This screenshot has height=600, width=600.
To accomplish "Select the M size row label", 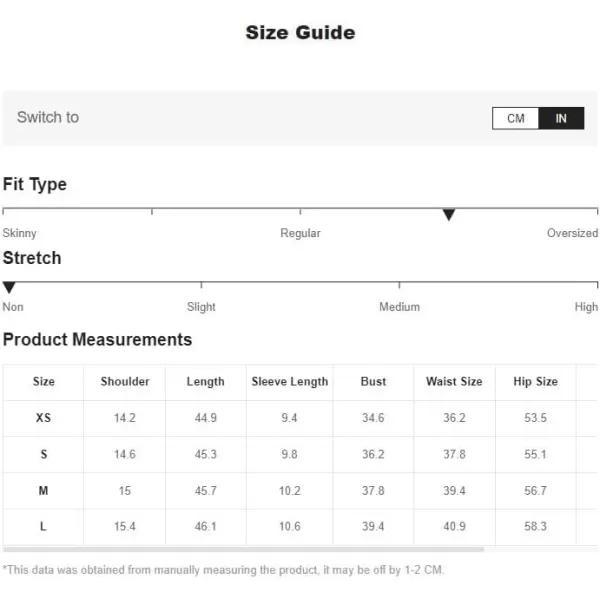I will tap(43, 490).
